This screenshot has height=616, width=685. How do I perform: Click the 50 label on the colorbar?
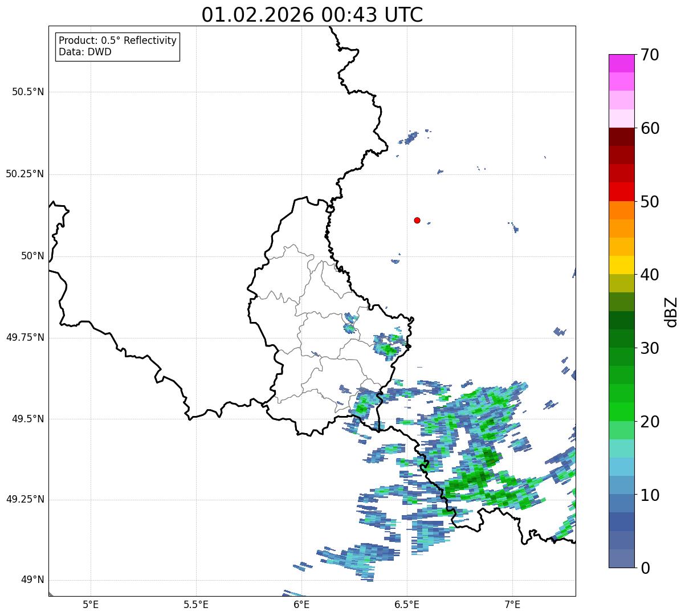(x=649, y=202)
